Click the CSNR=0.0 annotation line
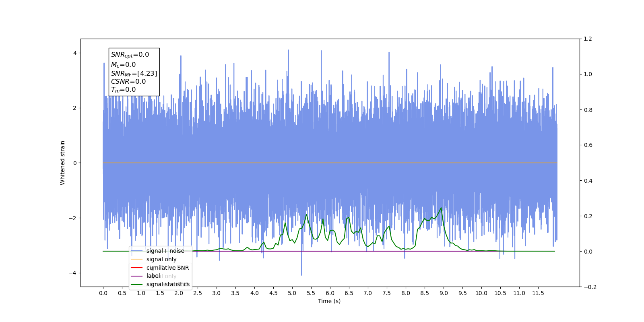The image size is (644, 322). click(128, 81)
